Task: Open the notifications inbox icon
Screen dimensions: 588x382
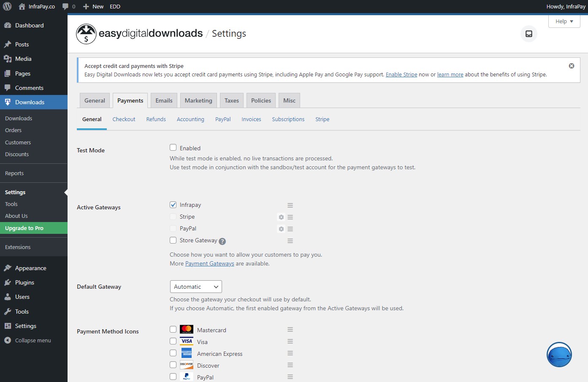Action: coord(529,34)
